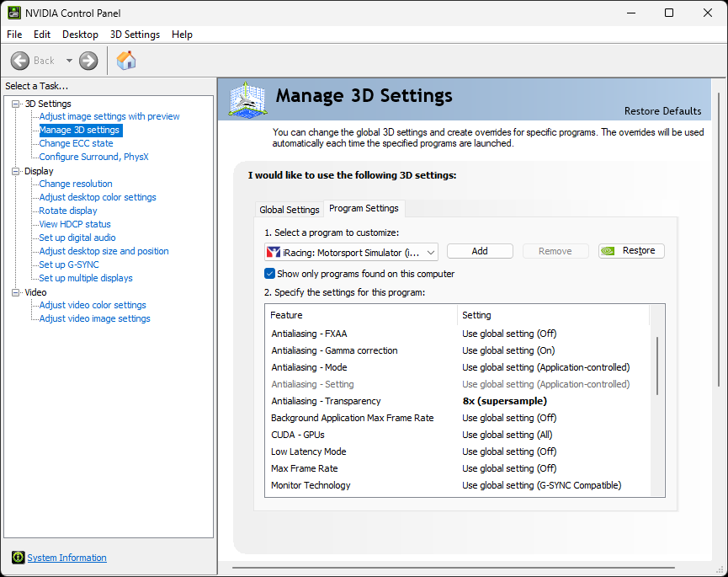This screenshot has width=728, height=577.
Task: Open 'Adjust video color settings'
Action: [x=93, y=305]
